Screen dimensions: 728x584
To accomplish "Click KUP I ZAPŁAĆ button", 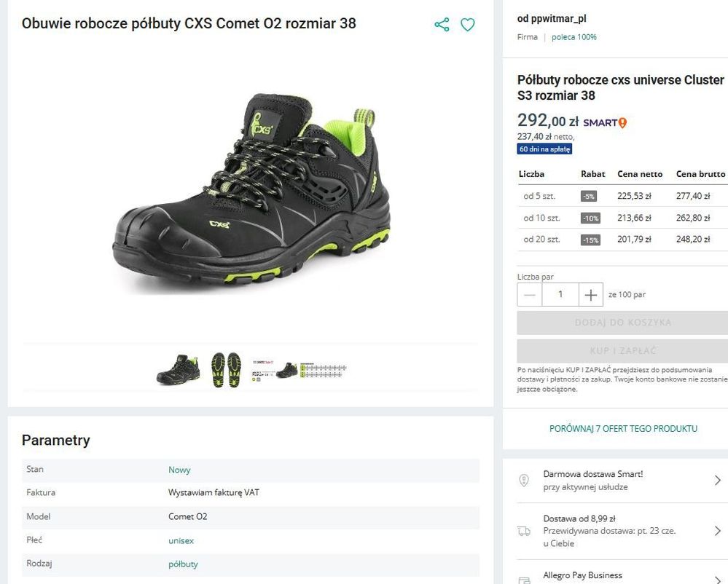I will click(x=622, y=351).
